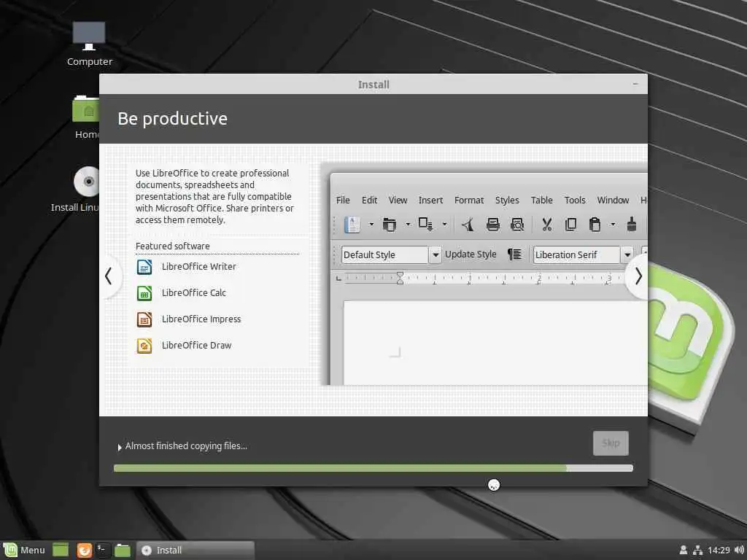
Task: Click the Open folder icon in the Writer toolbar
Action: coord(390,225)
